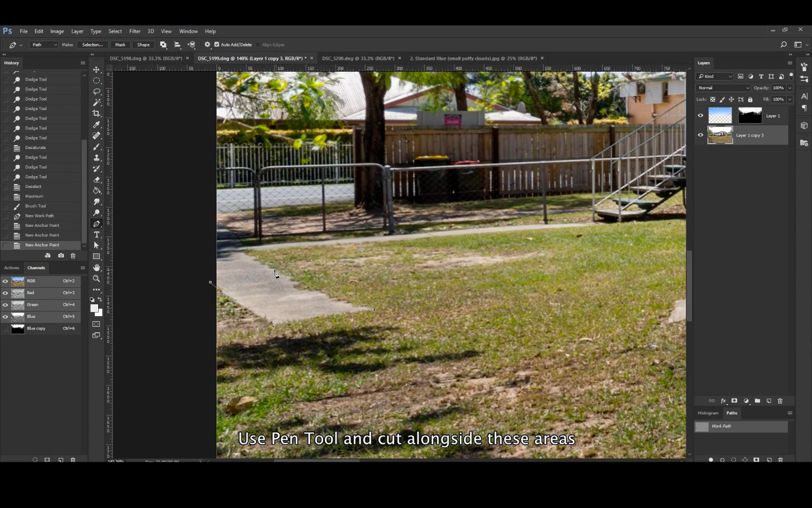Switch to the Actions panel tab
812x508 pixels.
[11, 268]
